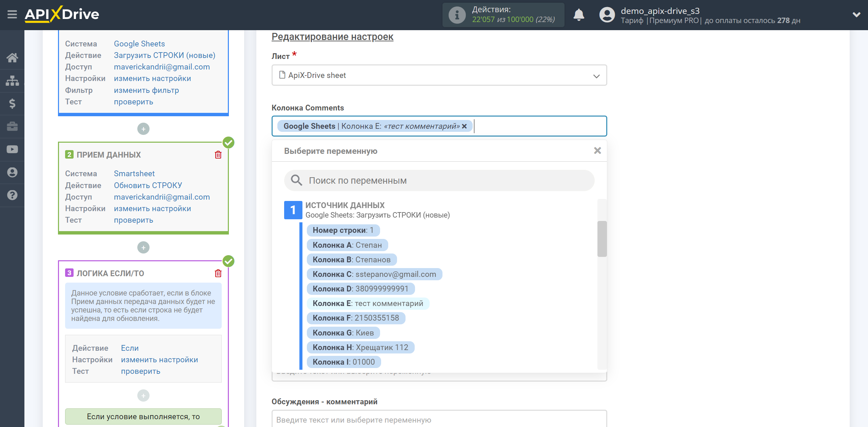Open the user profile avatar
This screenshot has width=868, height=427.
[x=607, y=15]
